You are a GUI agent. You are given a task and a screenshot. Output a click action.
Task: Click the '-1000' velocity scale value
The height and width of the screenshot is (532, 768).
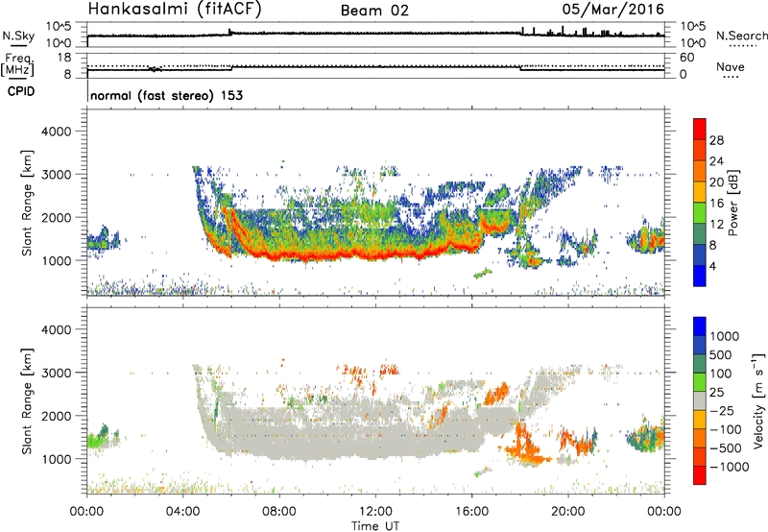[730, 467]
